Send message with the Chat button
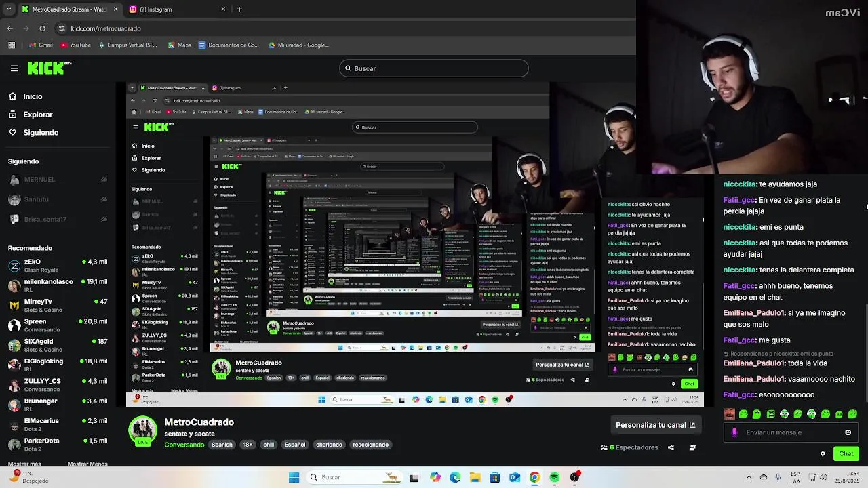Screen dimensions: 868x488 click(x=846, y=453)
